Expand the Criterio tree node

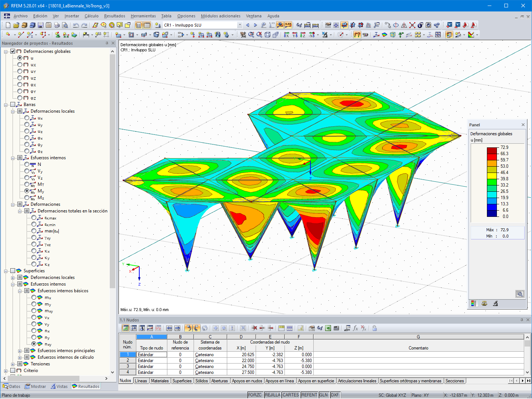tap(6, 371)
